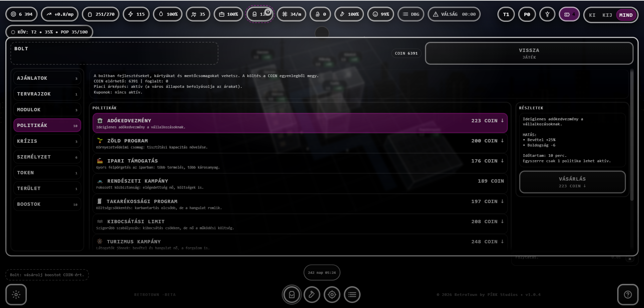Open the KRÍZIS shop category
Screen dimensions: 644x308
(47, 141)
